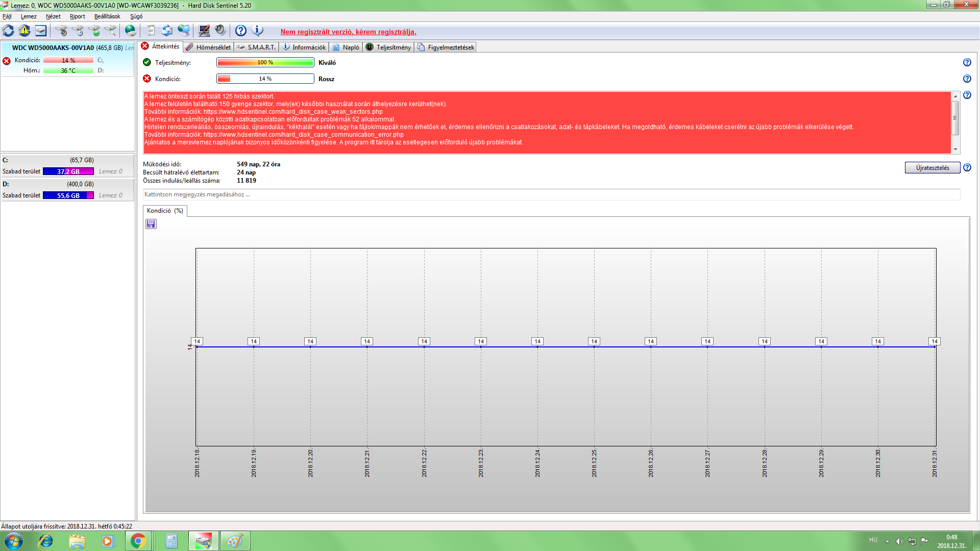Click help icon beside Teljesítmény row
Viewport: 980px width, 551px height.
pos(967,62)
